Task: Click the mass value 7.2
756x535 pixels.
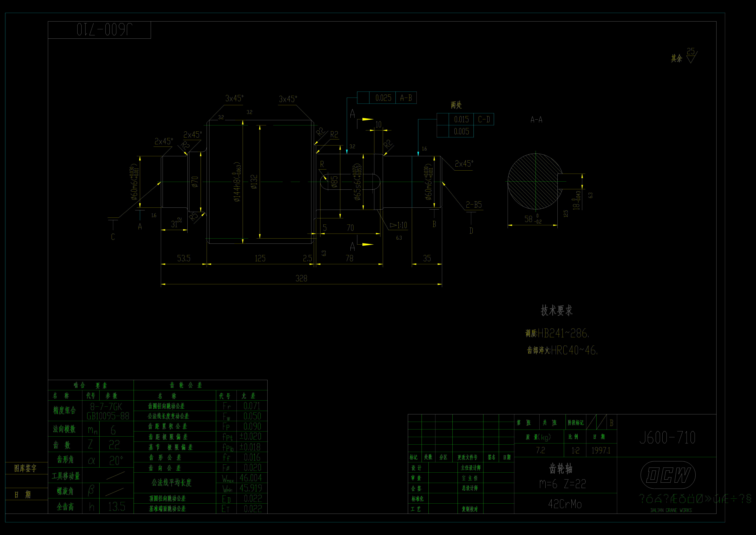Action: (540, 450)
